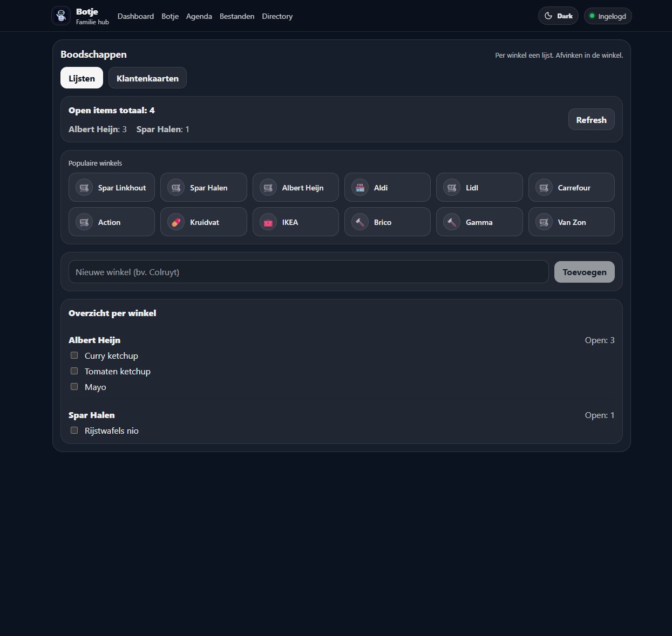Screen dimensions: 672x636
Task: Click the hammer icon beside Brico
Action: 360,222
